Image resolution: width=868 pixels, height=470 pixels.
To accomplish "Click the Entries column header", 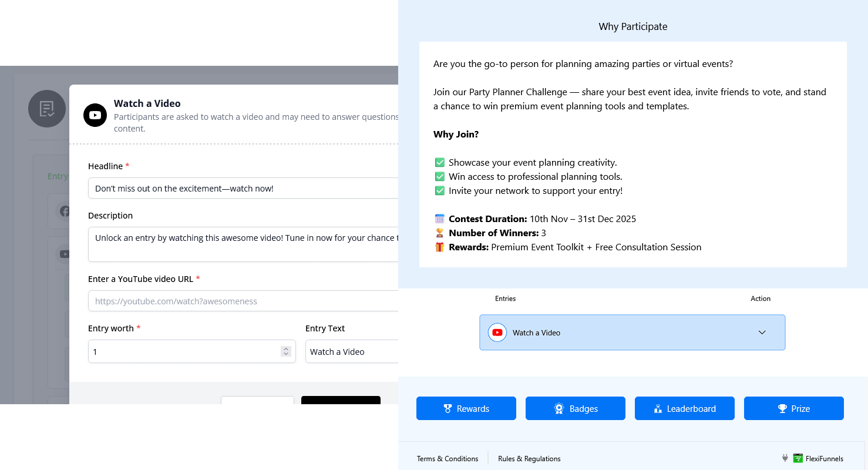I will pos(505,298).
